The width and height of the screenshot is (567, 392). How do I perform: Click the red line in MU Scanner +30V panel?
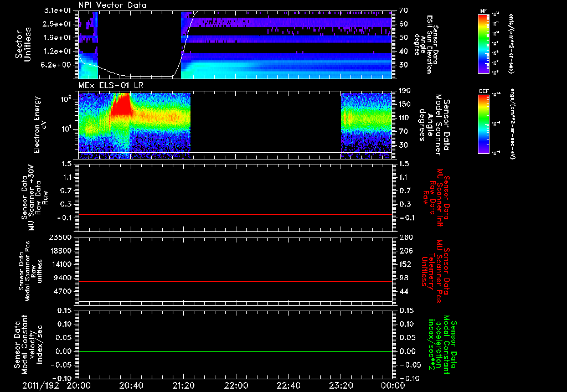[235, 214]
